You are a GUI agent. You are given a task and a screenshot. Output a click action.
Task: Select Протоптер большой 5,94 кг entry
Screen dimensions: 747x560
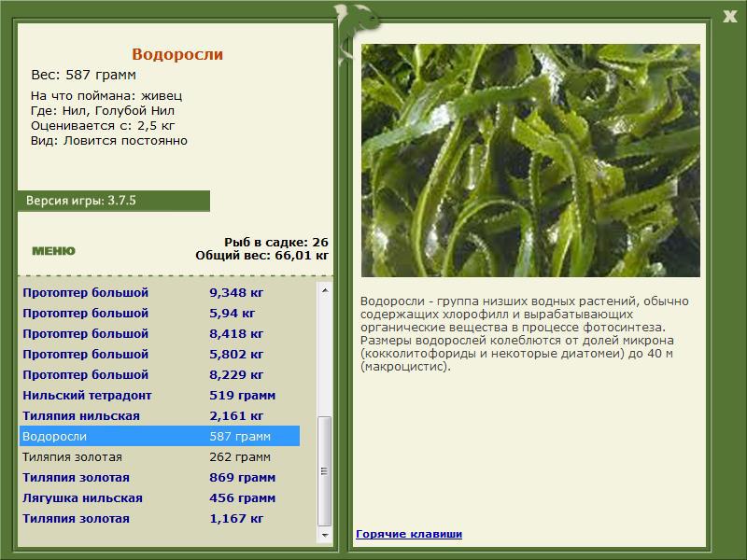pos(160,313)
